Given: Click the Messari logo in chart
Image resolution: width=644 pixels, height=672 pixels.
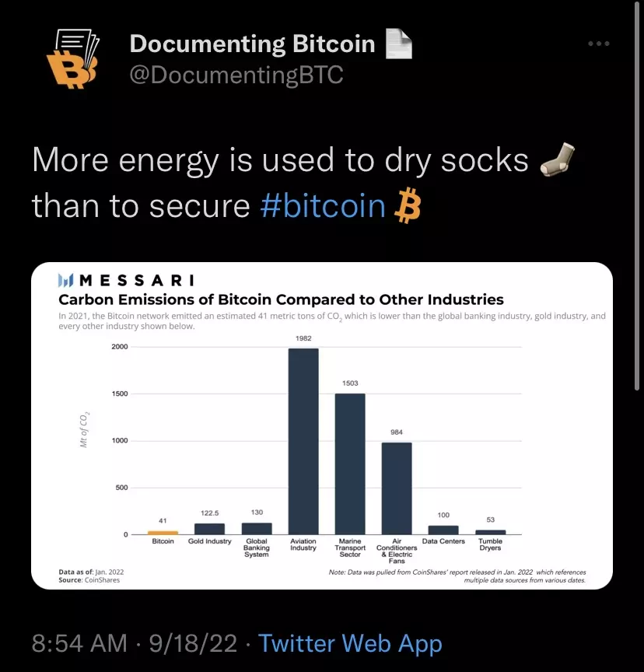Looking at the screenshot, I should point(127,280).
